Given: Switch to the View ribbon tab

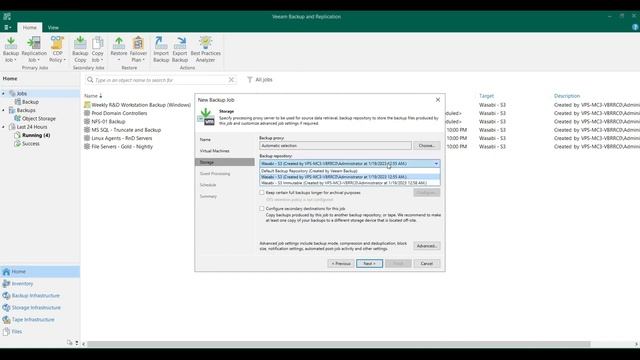Looking at the screenshot, I should coord(53,27).
